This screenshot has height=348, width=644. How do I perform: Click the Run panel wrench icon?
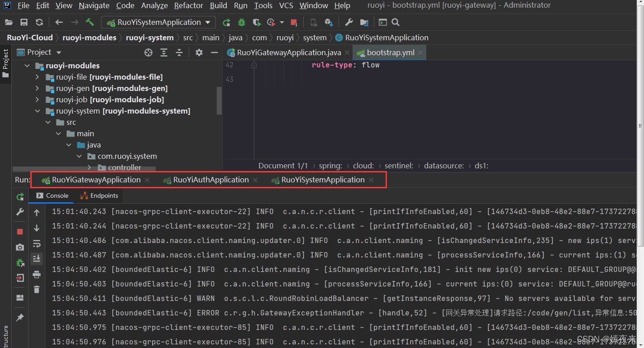20,212
